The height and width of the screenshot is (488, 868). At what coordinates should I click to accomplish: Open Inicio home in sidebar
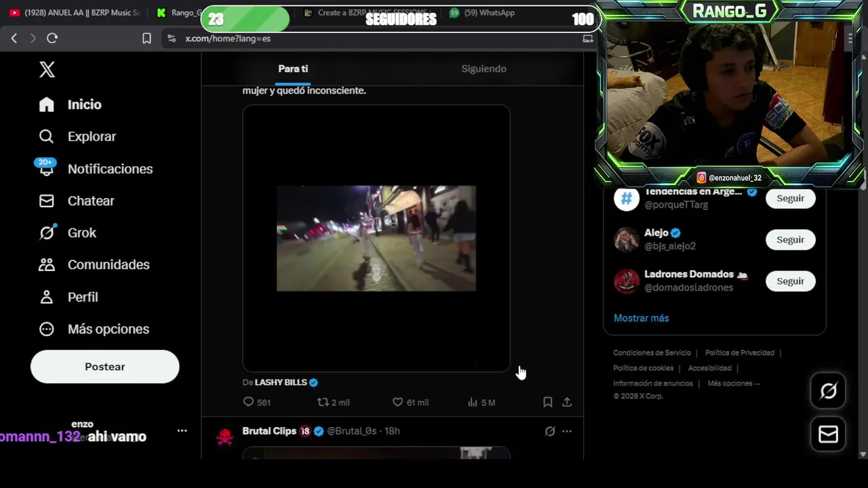(x=71, y=104)
